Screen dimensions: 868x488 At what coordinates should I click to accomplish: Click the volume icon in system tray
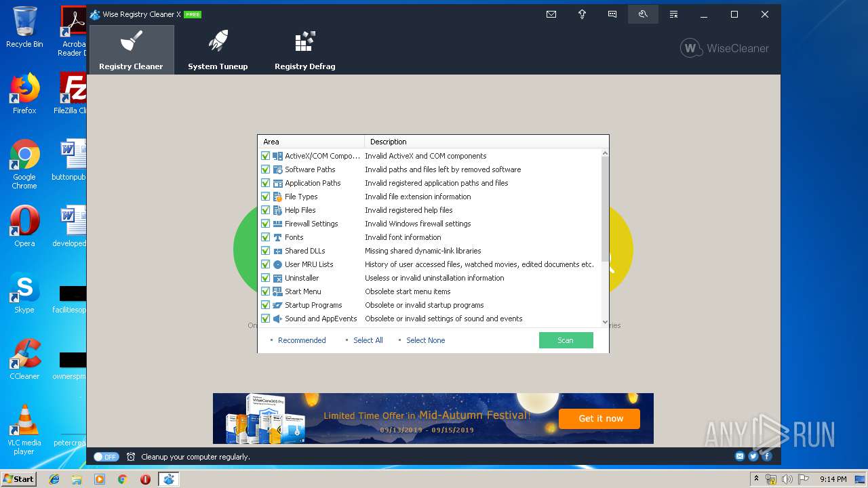pos(787,479)
